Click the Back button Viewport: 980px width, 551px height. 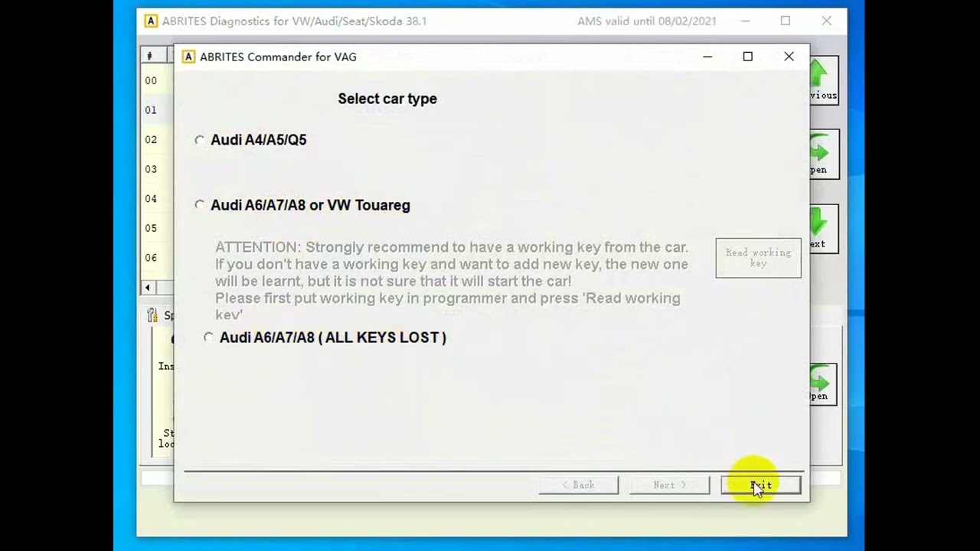pyautogui.click(x=578, y=485)
